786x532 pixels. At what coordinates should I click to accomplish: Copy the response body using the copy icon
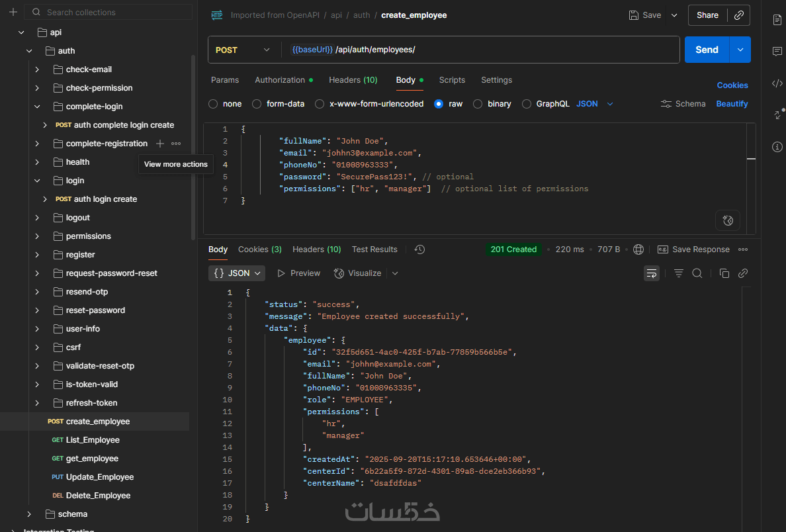coord(724,273)
